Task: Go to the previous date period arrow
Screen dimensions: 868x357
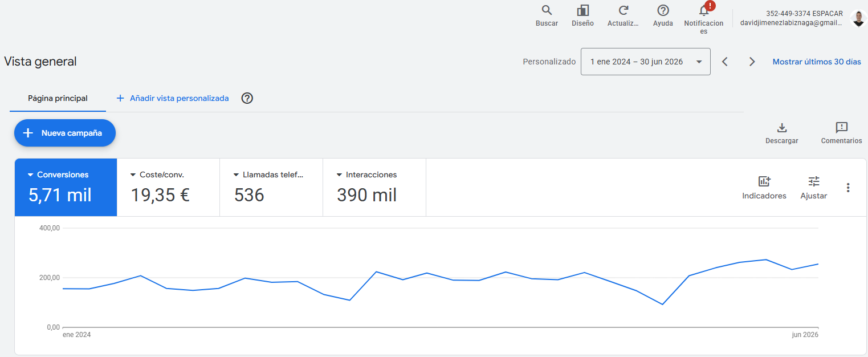Action: (725, 62)
